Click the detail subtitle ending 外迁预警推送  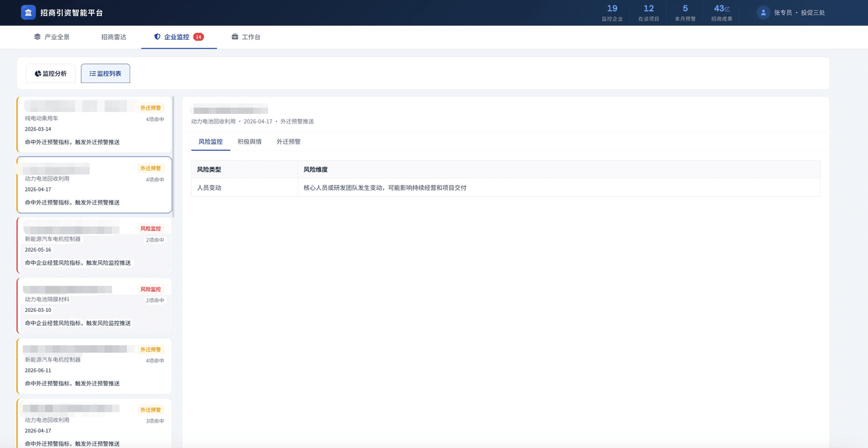click(x=253, y=122)
